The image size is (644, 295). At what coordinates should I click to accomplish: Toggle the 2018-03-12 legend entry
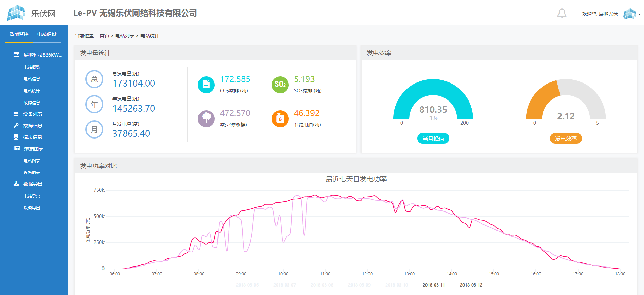468,285
